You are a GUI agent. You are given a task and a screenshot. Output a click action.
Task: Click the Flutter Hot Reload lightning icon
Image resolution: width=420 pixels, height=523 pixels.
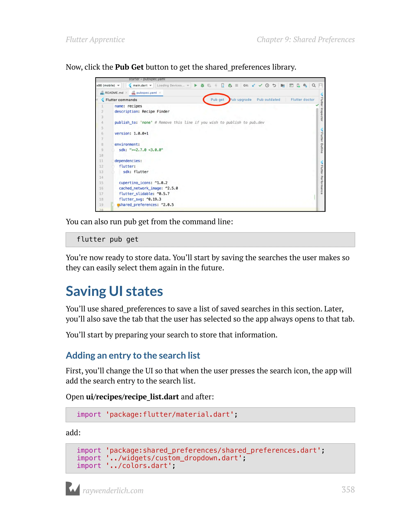point(216,85)
